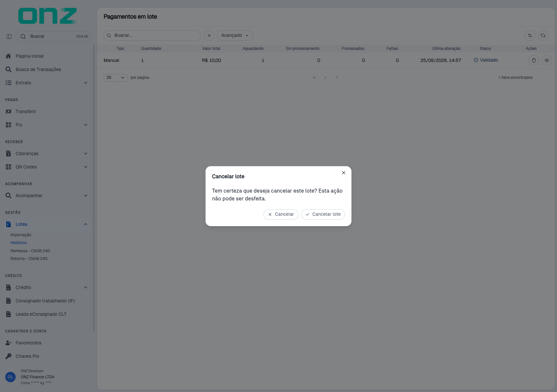
Task: Expand the QR Codes chevron
Action: [86, 167]
